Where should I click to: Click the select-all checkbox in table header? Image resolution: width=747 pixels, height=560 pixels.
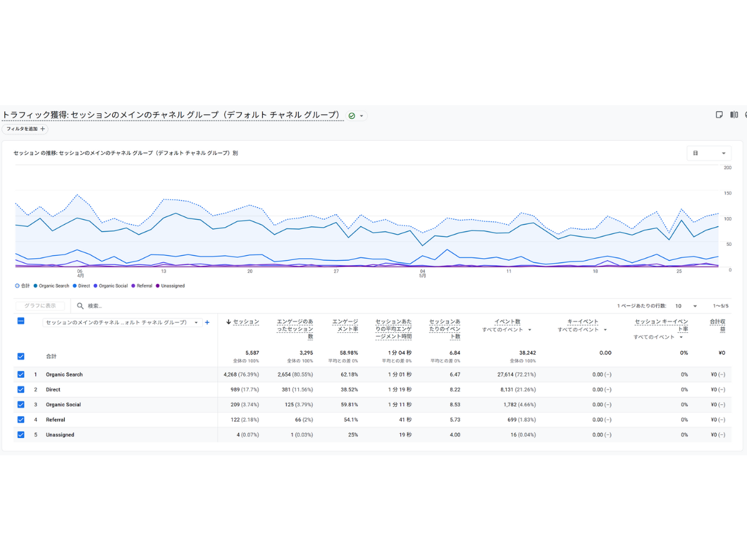tap(21, 321)
